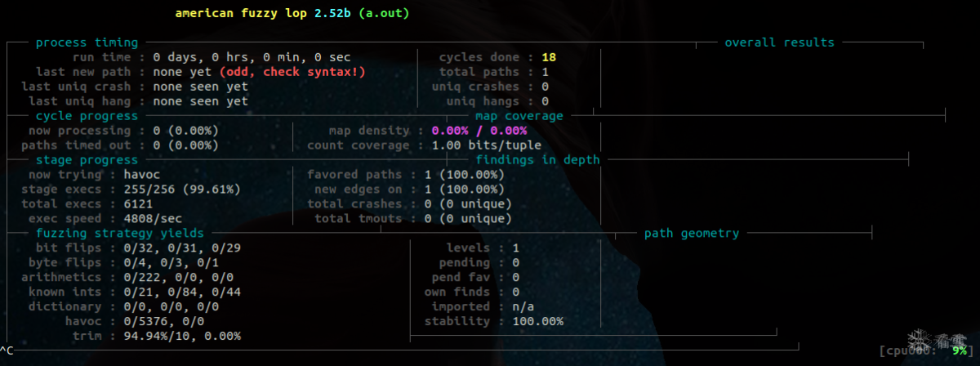This screenshot has height=366, width=980.
Task: Click the bit flips value '0/32, 0/31, 0/29'
Action: click(x=182, y=248)
